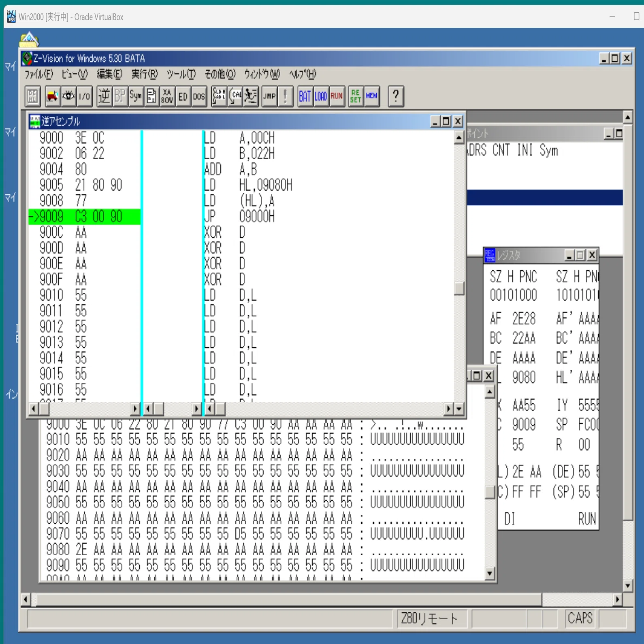This screenshot has height=644, width=644.
Task: Click memory dump row 9070
Action: coord(255,534)
